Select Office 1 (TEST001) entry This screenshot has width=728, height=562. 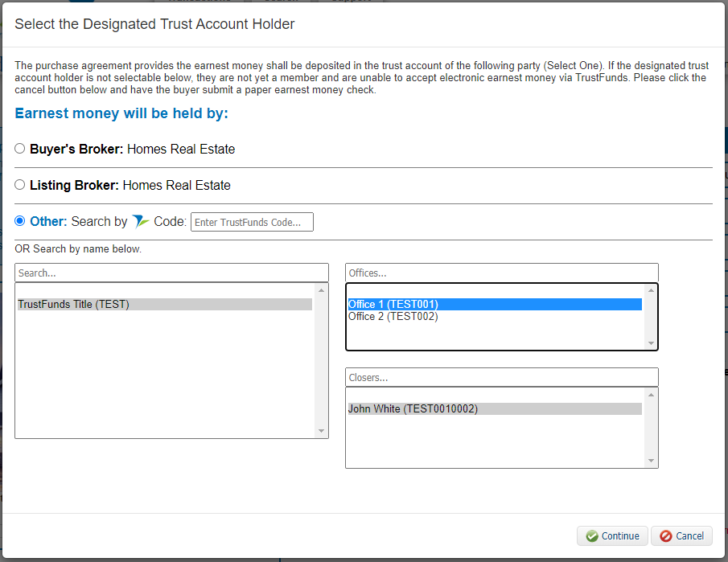click(x=495, y=305)
